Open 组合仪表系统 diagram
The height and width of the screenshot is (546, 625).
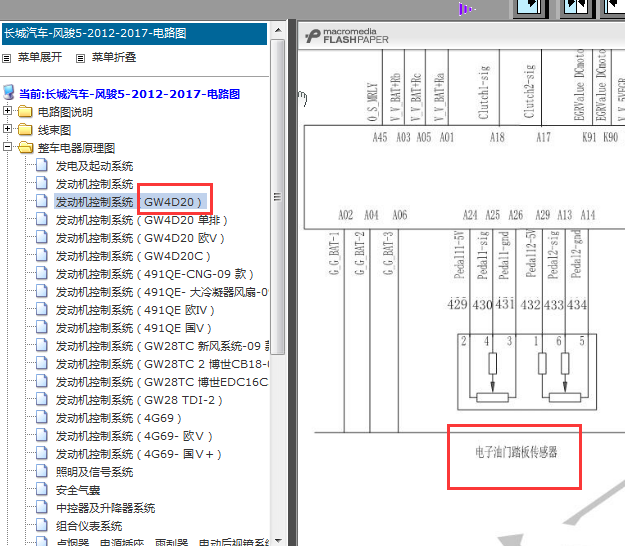89,526
